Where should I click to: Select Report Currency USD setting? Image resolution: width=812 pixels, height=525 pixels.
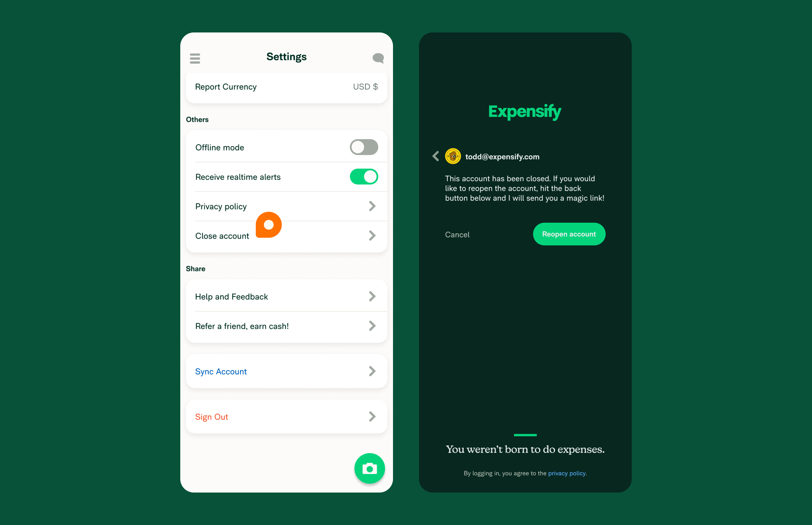287,87
